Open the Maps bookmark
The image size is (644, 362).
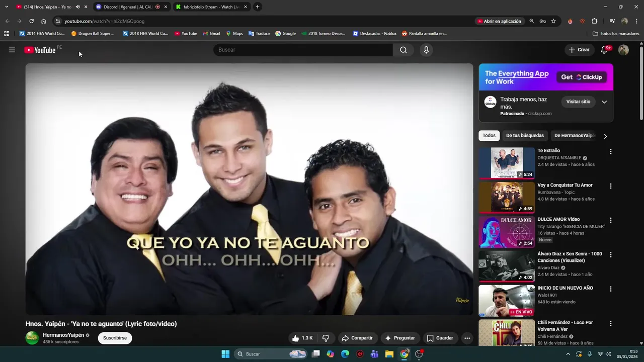coord(234,34)
